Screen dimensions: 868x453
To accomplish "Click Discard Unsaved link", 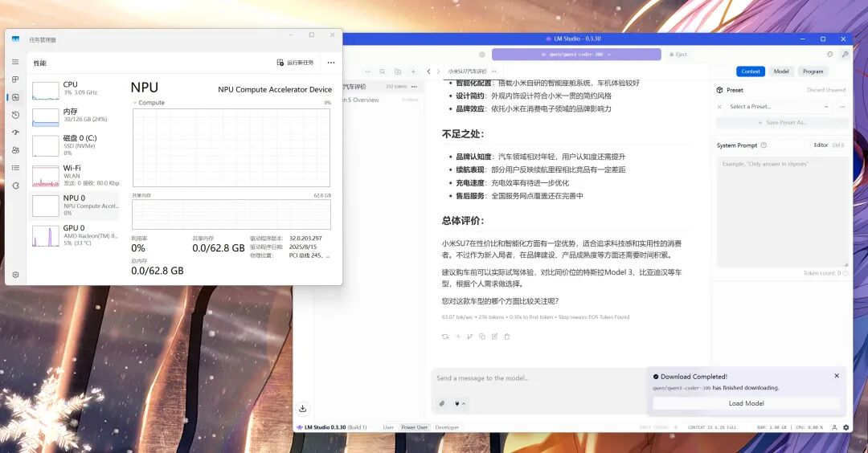I will (826, 90).
